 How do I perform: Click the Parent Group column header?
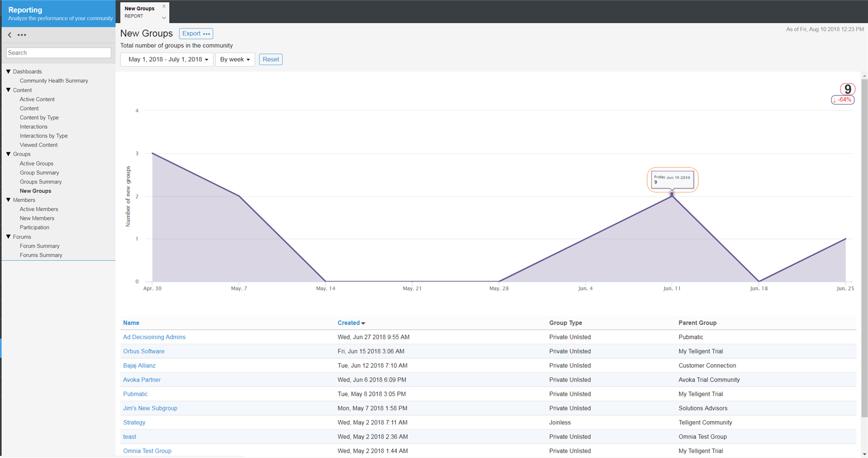pyautogui.click(x=697, y=323)
